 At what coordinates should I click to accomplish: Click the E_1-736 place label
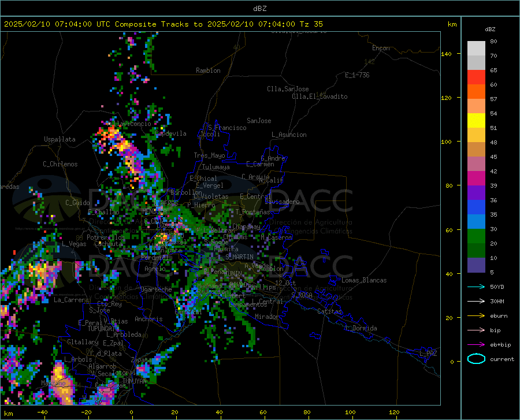click(x=357, y=75)
